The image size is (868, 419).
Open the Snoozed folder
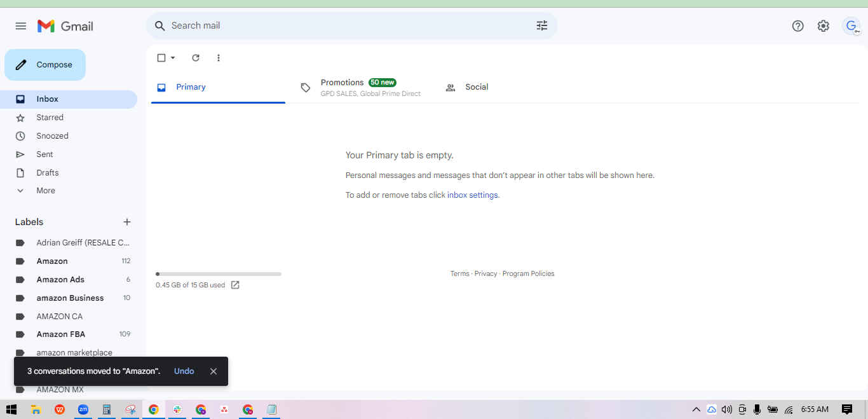(x=69, y=136)
